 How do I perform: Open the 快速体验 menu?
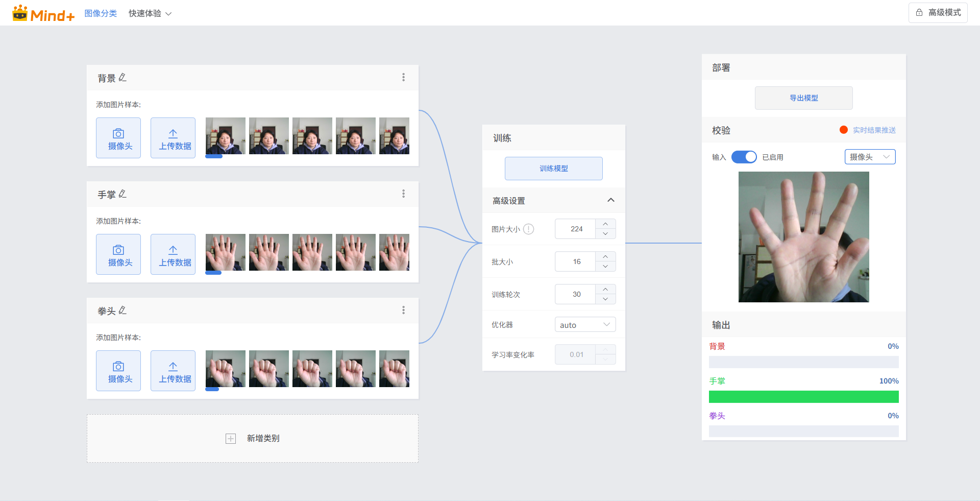(x=150, y=14)
